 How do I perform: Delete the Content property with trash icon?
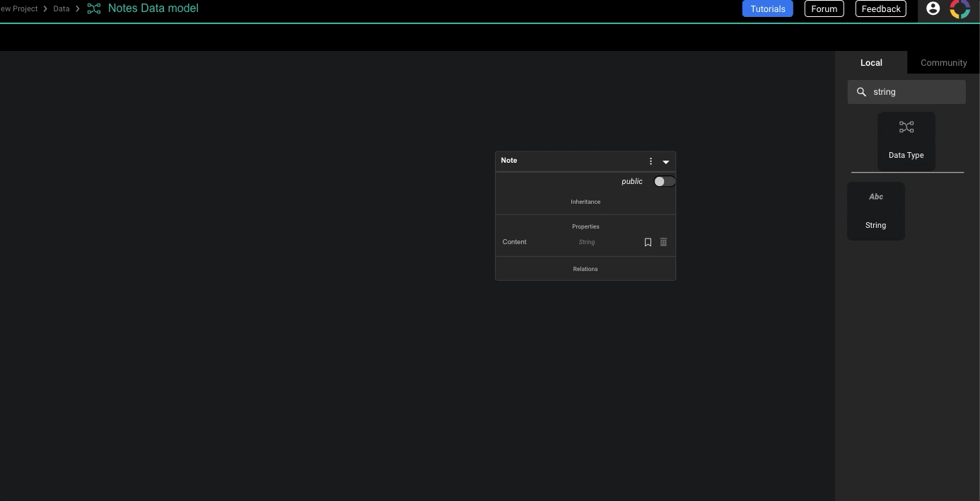coord(663,242)
